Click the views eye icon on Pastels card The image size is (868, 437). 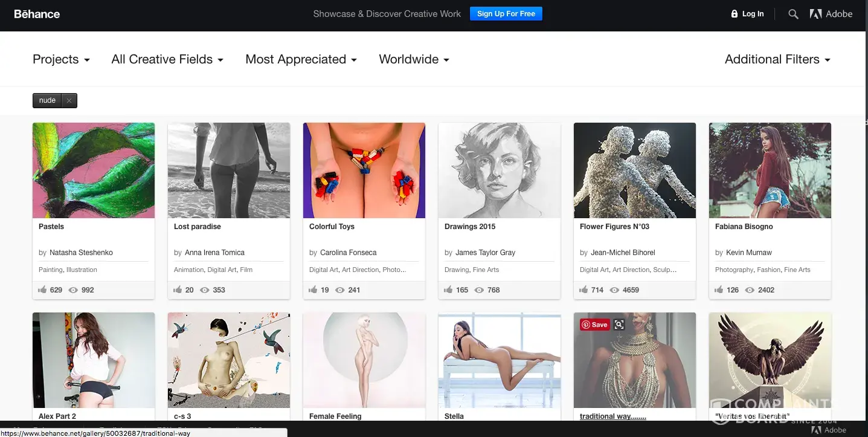pos(74,290)
